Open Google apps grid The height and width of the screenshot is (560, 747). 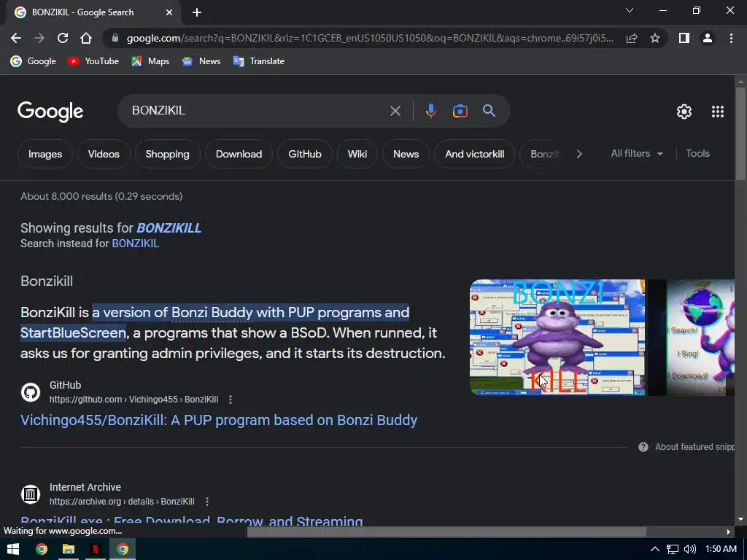[718, 112]
